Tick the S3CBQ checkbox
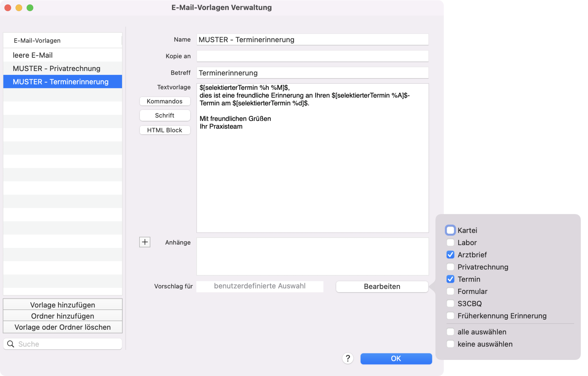588x376 pixels. (x=450, y=303)
